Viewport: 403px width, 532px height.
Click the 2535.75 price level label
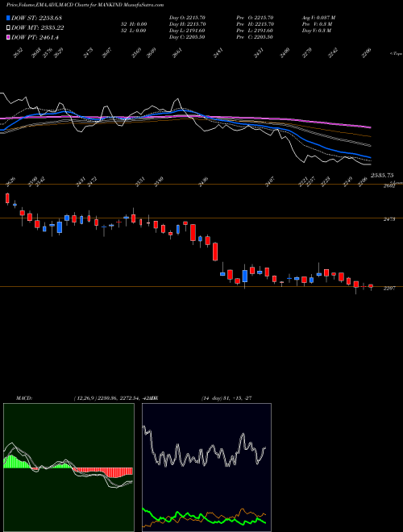(x=382, y=176)
